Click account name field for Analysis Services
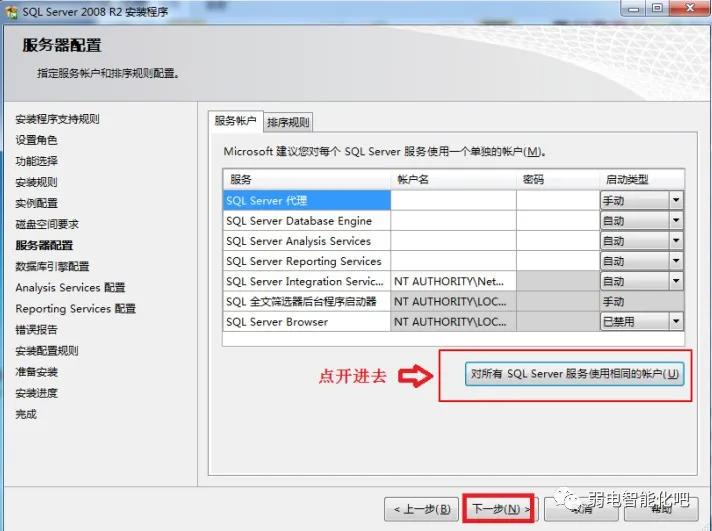 (x=453, y=241)
